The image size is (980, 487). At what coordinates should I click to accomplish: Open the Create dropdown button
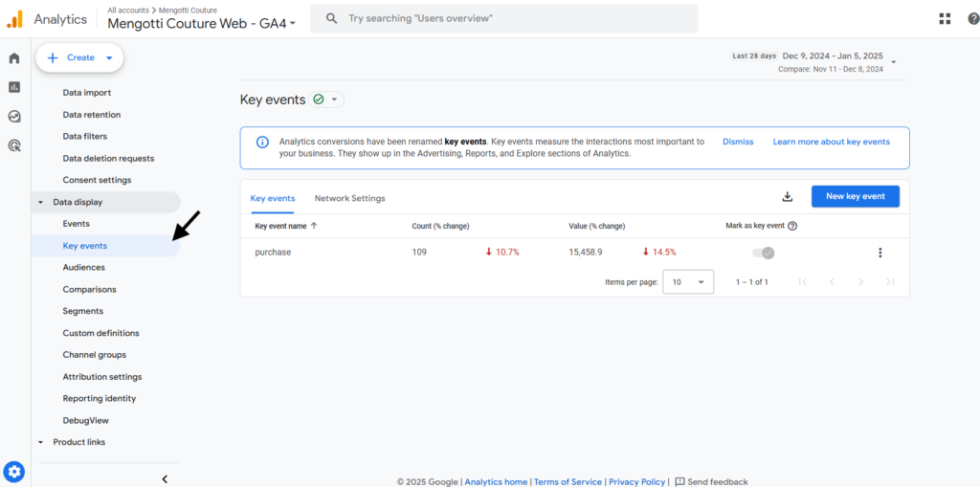point(80,57)
